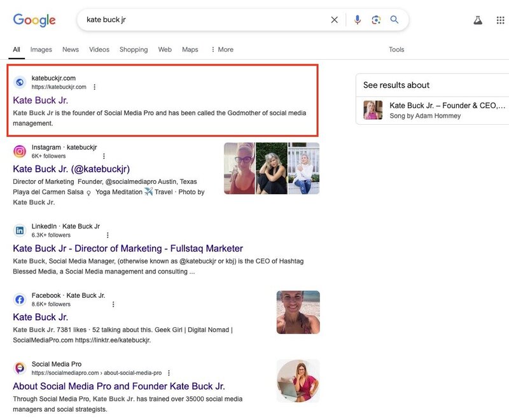Image resolution: width=509 pixels, height=420 pixels.
Task: Open options menu for katebuckjr.com result
Action: coord(94,87)
